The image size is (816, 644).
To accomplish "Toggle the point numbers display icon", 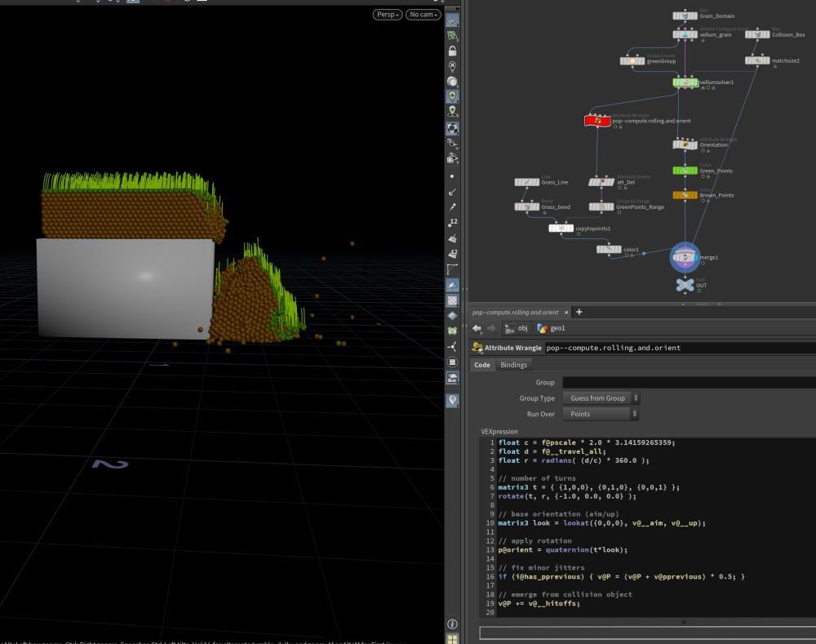I will pos(452,222).
